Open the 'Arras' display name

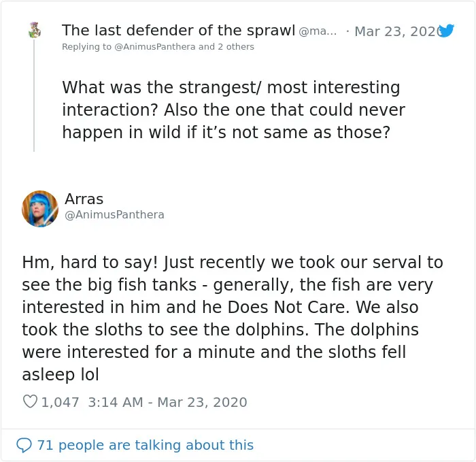pos(84,199)
